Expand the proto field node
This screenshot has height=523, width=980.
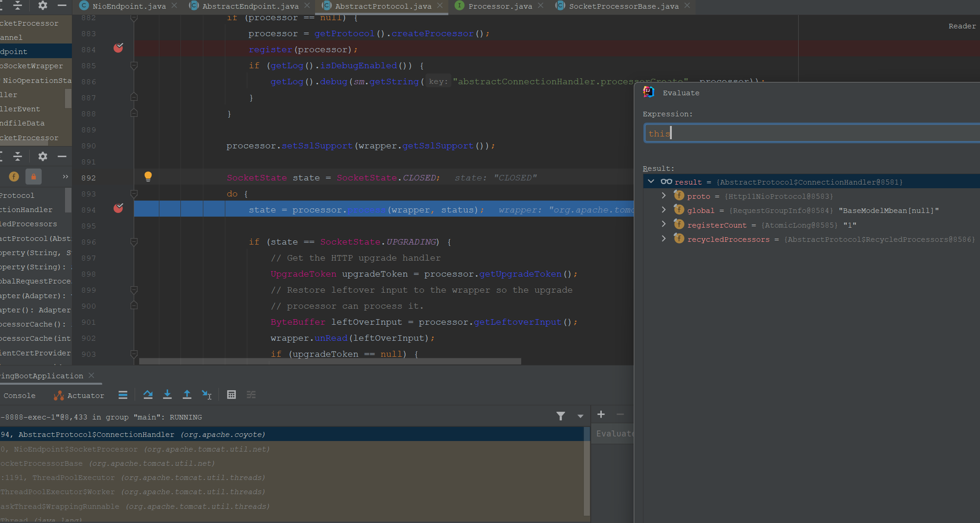pyautogui.click(x=664, y=196)
